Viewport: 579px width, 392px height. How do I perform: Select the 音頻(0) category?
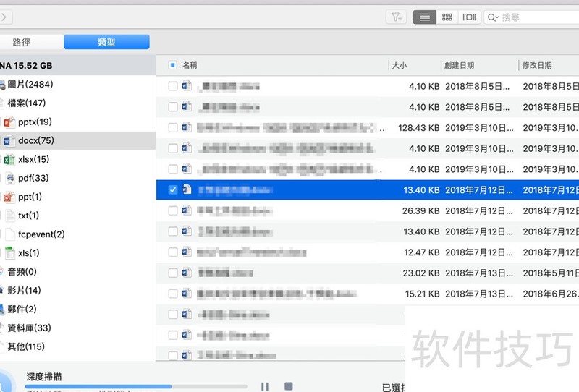click(22, 272)
